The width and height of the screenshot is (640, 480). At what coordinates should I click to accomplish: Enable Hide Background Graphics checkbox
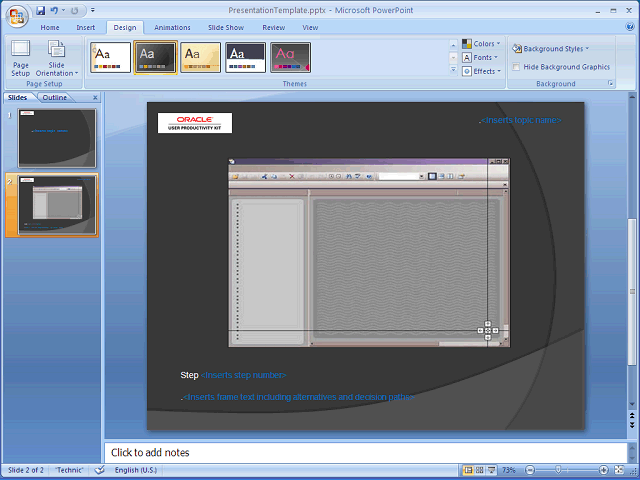[x=516, y=67]
